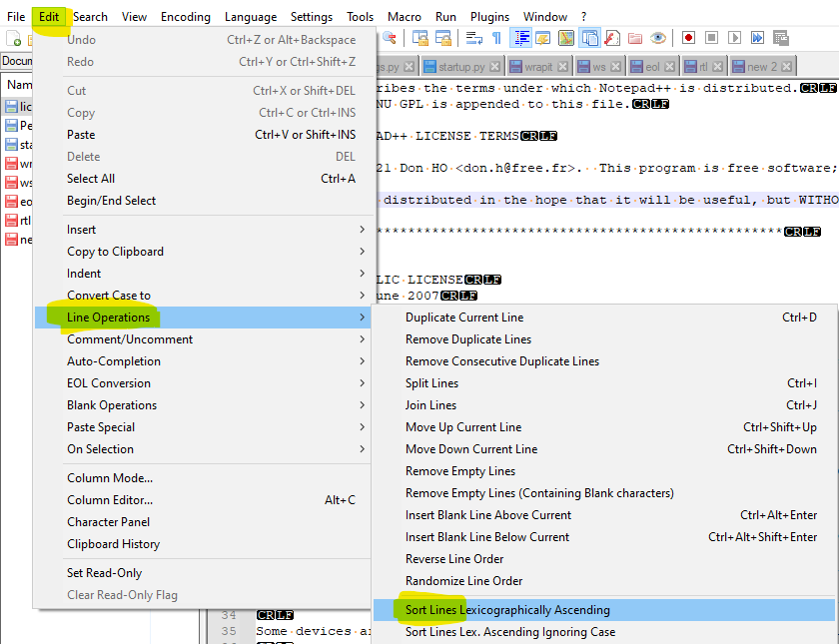This screenshot has height=644, width=839.
Task: Expand the On Selection submenu
Action: coord(203,448)
